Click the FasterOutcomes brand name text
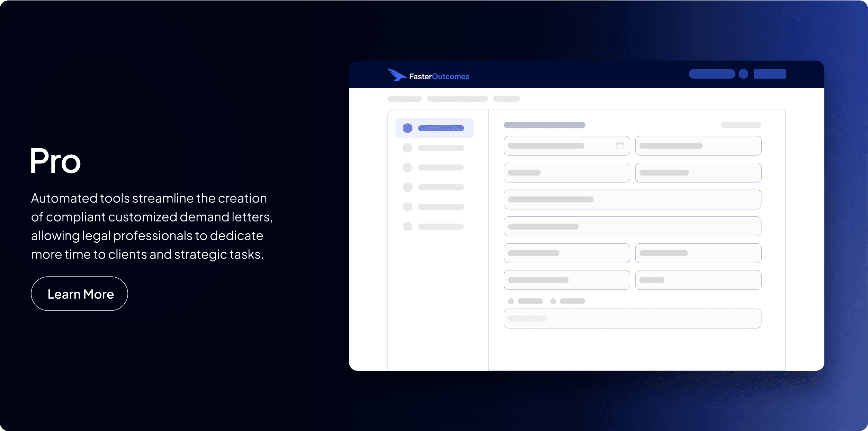The width and height of the screenshot is (868, 431). (x=439, y=77)
